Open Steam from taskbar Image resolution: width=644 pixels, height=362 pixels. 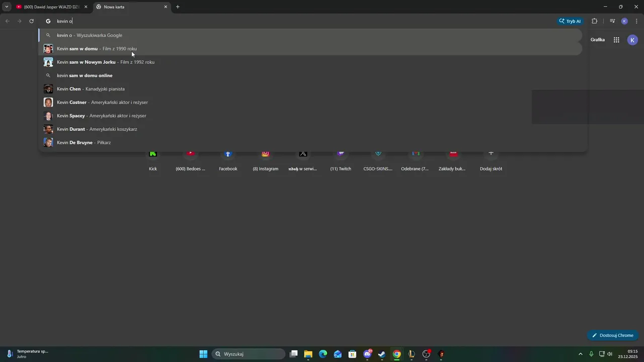(x=382, y=354)
